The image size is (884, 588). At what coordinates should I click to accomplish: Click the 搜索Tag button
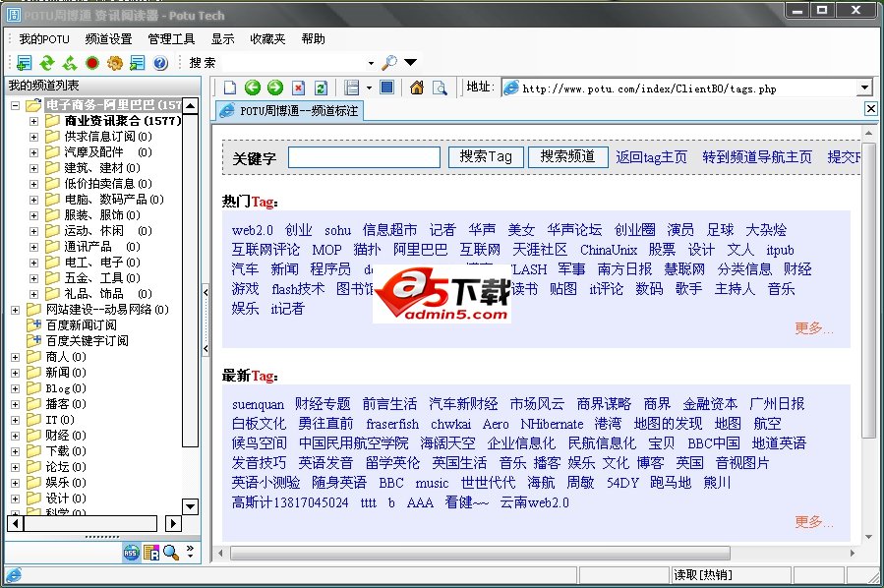(486, 156)
